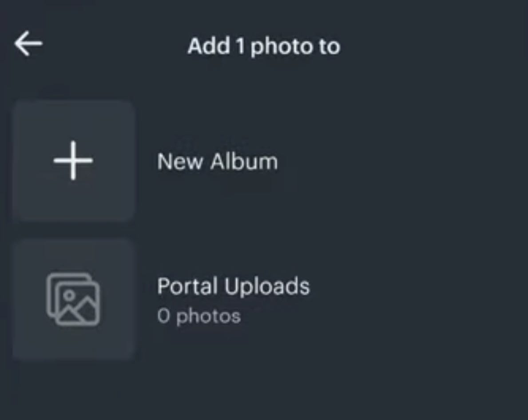The width and height of the screenshot is (528, 420).
Task: Click the gray image placeholder for Portal Uploads
Action: click(x=73, y=300)
